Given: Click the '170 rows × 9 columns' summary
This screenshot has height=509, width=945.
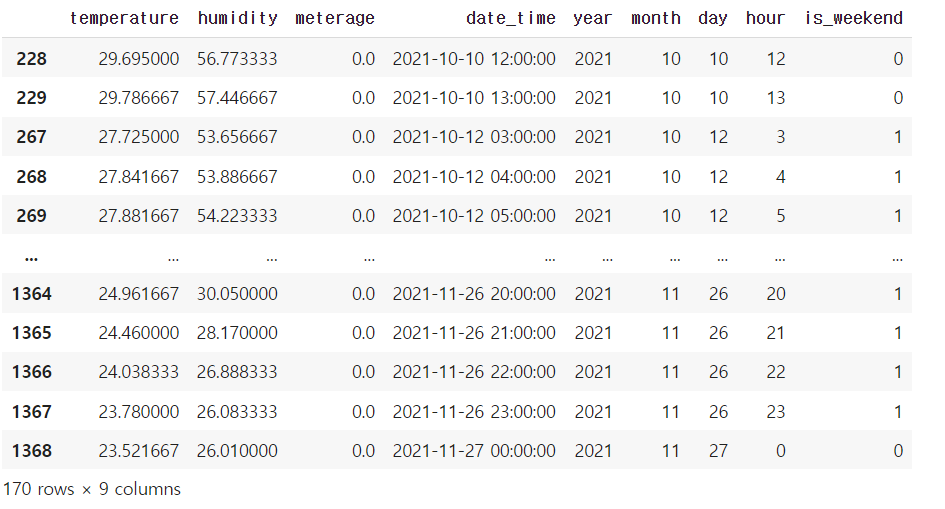Looking at the screenshot, I should point(92,489).
